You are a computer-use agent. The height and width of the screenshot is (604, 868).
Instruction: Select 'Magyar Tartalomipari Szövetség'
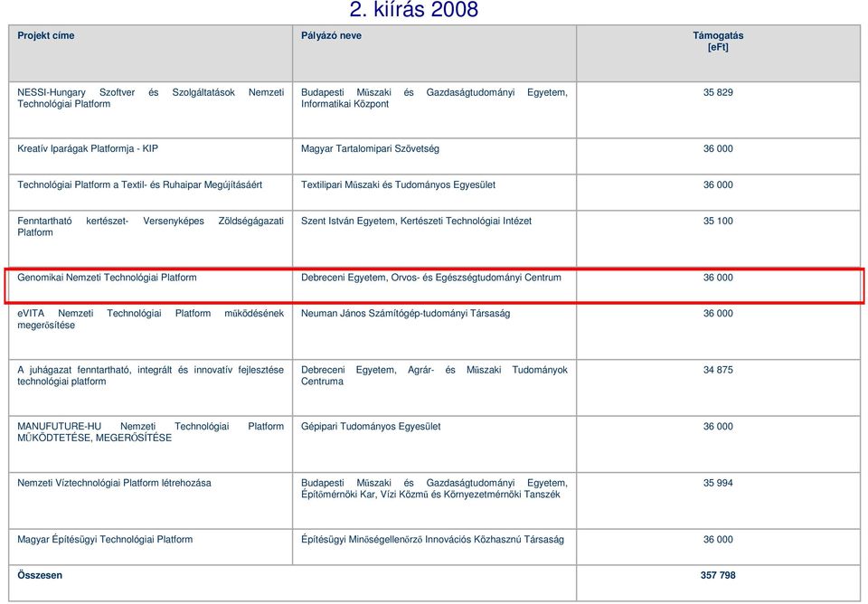[x=370, y=149]
